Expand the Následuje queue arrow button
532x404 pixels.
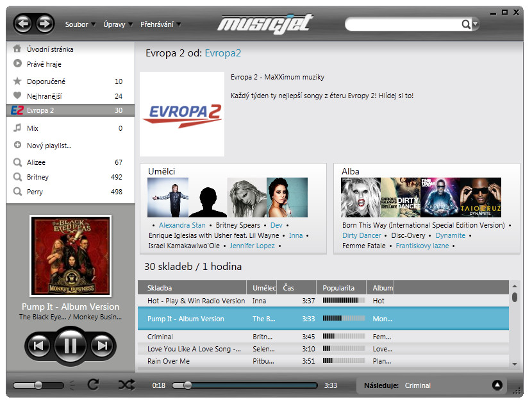tap(497, 385)
